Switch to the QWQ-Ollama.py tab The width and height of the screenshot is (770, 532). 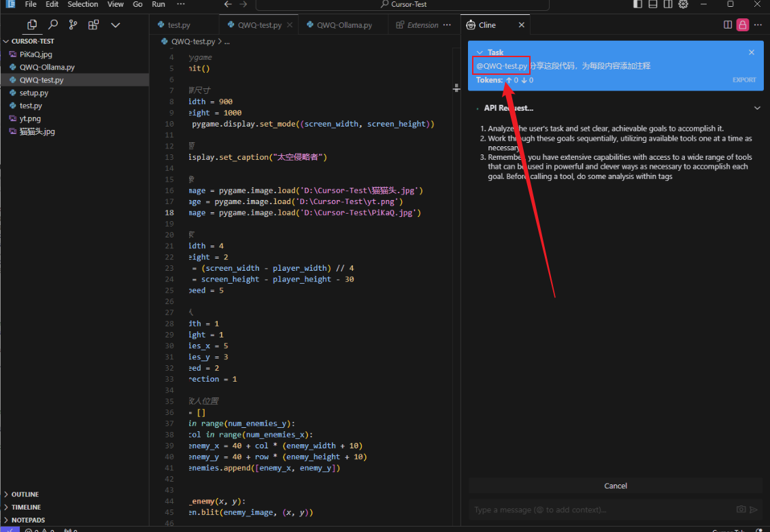344,25
